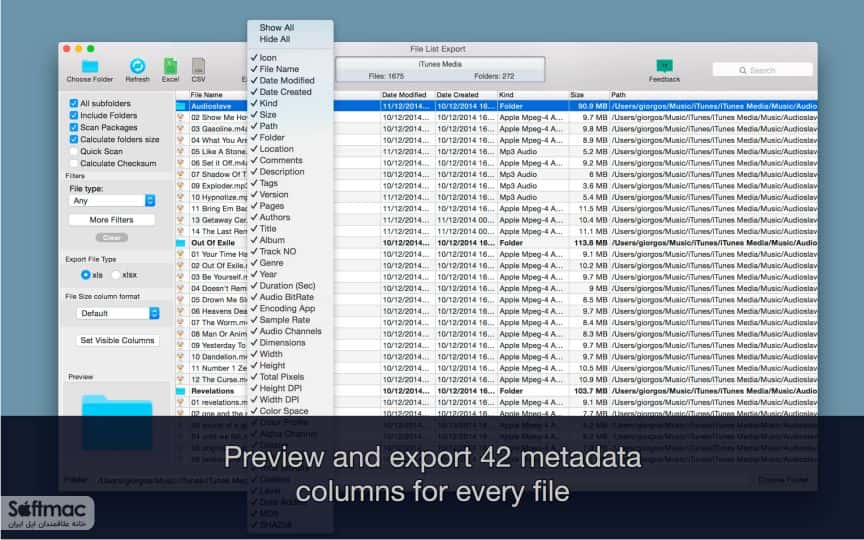Image resolution: width=864 pixels, height=540 pixels.
Task: Select the '10 Hypnotize' file row
Action: pyautogui.click(x=496, y=197)
